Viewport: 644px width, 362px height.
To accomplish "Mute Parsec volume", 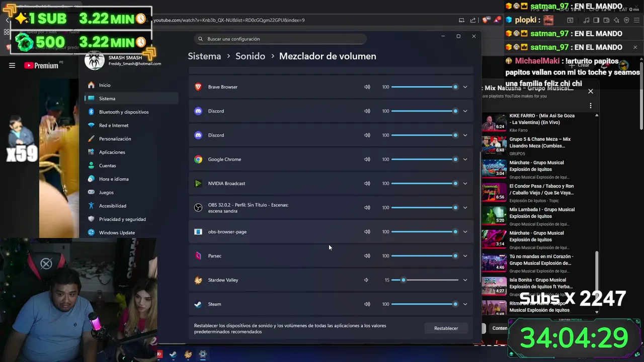I will pyautogui.click(x=367, y=256).
